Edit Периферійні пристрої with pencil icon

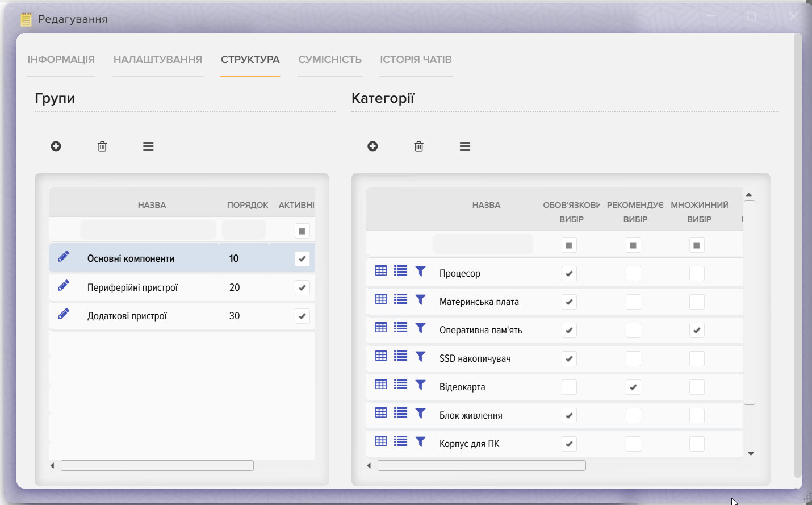tap(64, 285)
